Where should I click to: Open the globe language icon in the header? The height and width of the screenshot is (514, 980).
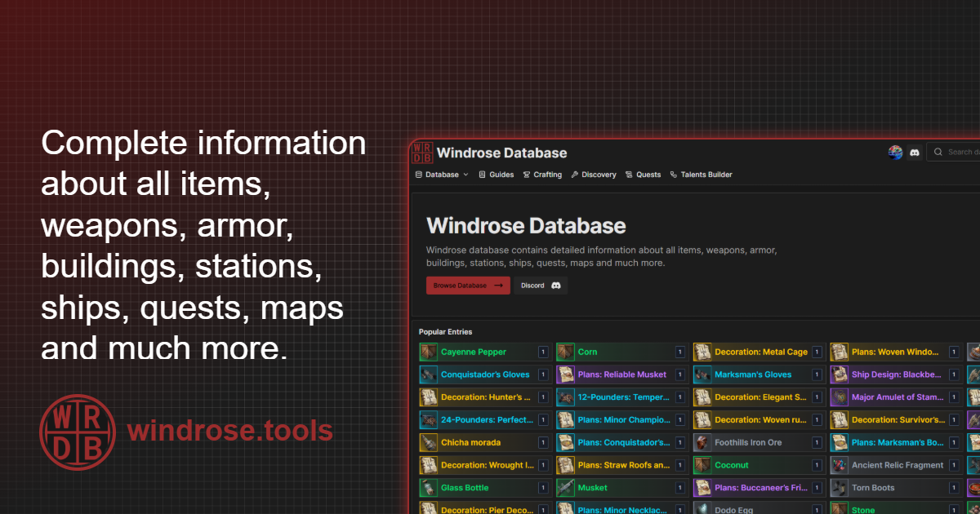pos(895,153)
